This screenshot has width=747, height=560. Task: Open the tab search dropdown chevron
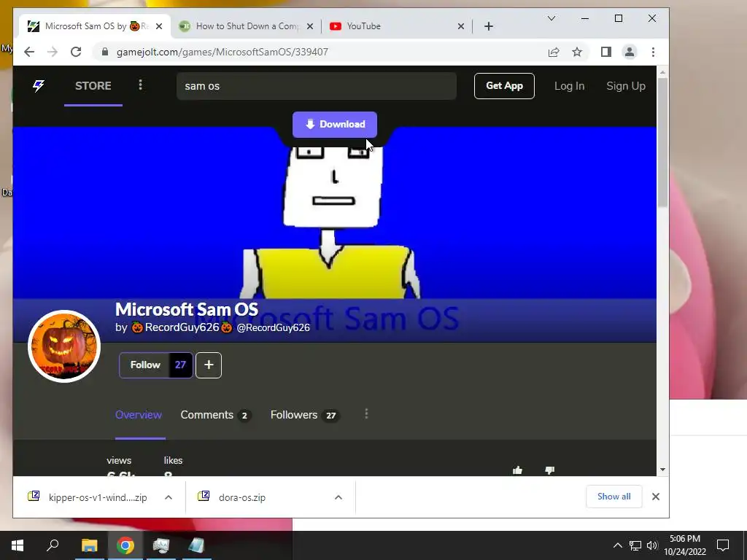pyautogui.click(x=551, y=18)
